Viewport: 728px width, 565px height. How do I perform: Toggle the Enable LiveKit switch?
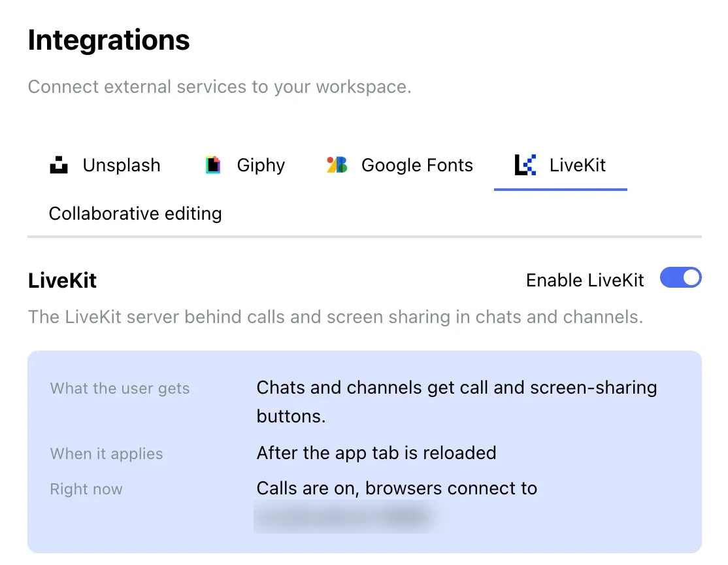click(x=681, y=278)
